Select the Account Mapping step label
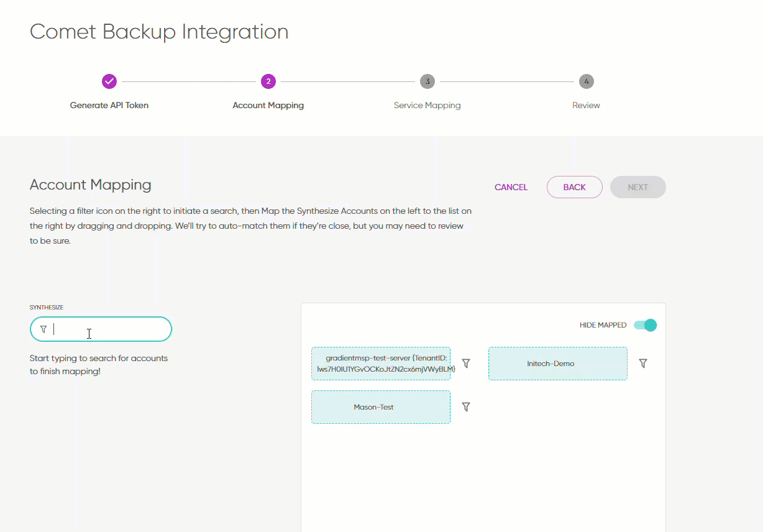This screenshot has height=532, width=763. coord(268,106)
